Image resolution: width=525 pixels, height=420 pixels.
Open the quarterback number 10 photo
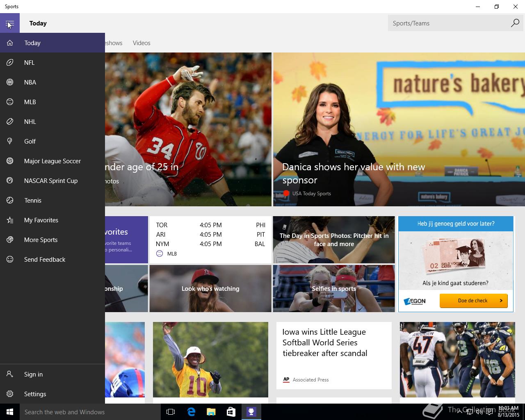pyautogui.click(x=210, y=359)
